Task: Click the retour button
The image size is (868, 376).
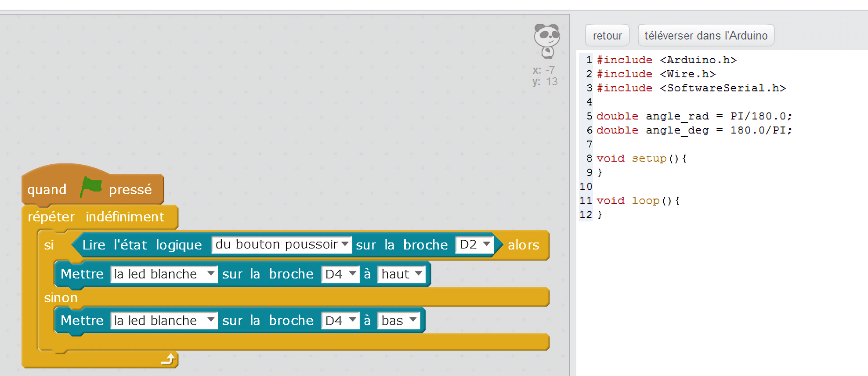Action: click(x=607, y=36)
